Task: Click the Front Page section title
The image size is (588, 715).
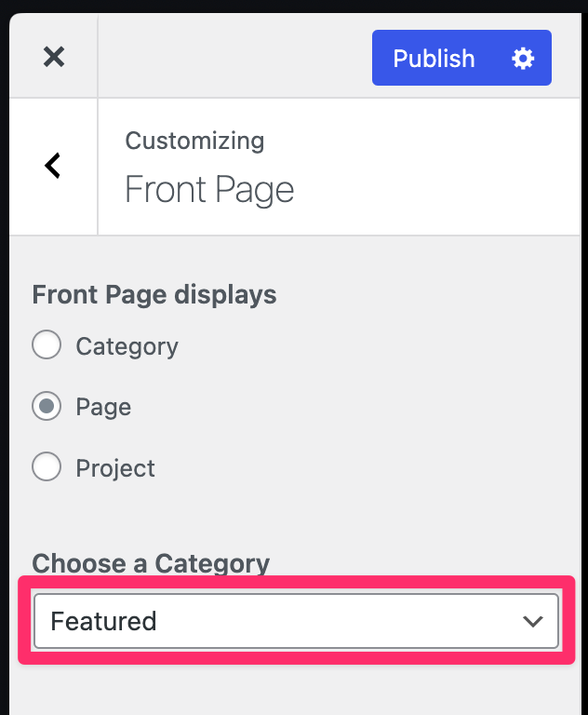Action: pos(209,190)
